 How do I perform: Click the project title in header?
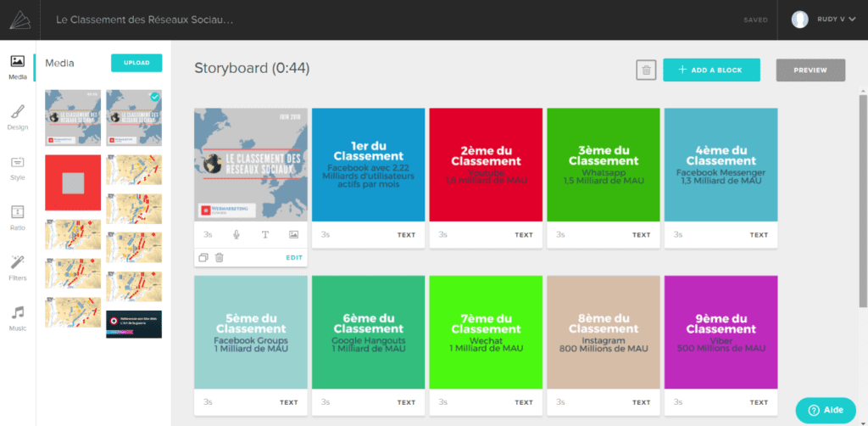click(144, 20)
